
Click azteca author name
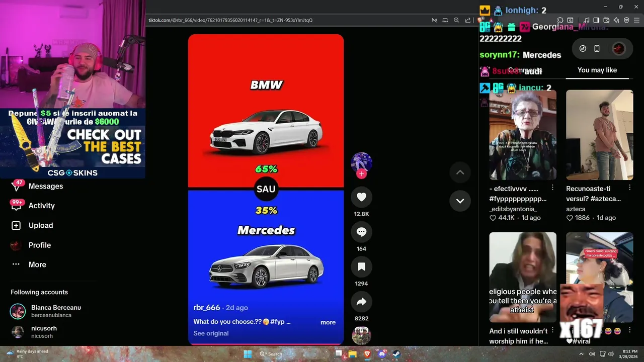click(x=576, y=209)
